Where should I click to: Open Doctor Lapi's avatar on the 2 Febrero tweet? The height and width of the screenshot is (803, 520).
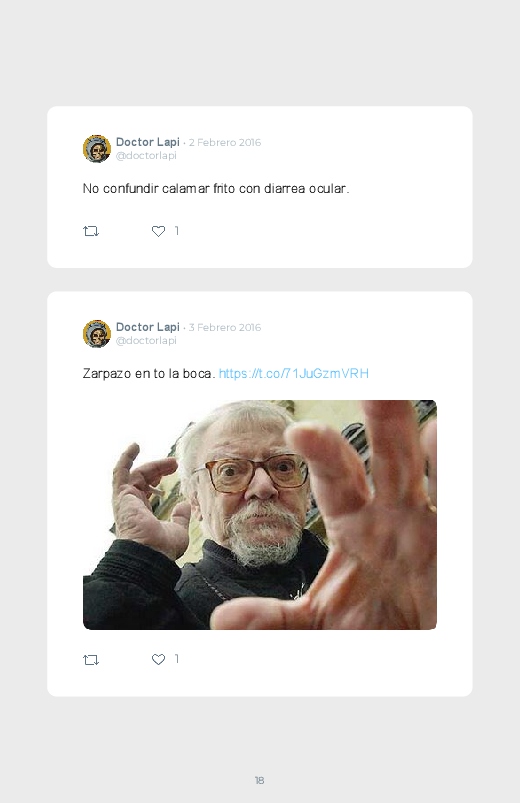(x=97, y=149)
